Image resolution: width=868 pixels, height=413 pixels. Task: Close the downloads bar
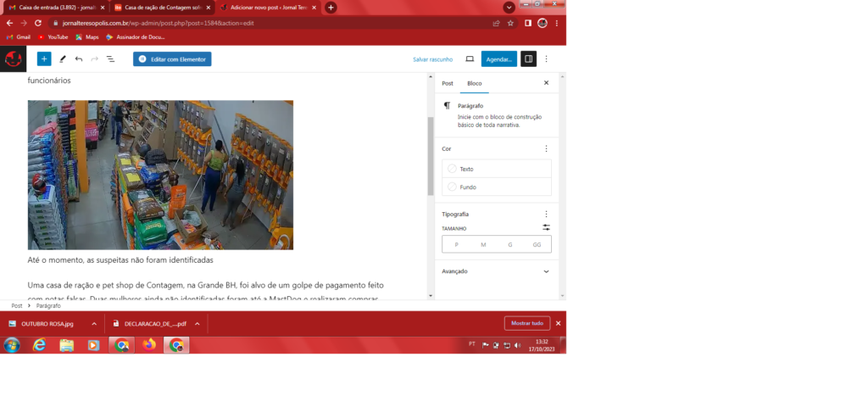[558, 323]
